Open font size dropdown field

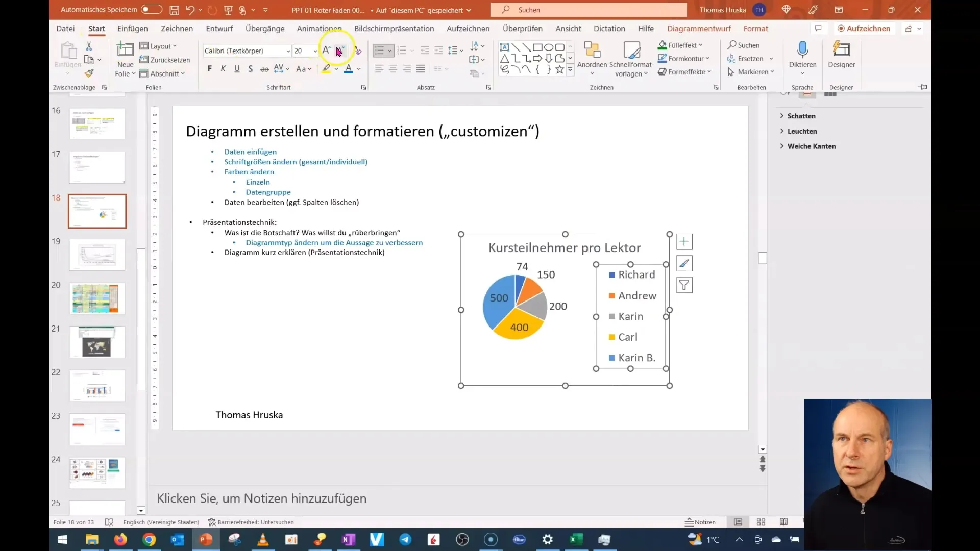pyautogui.click(x=315, y=51)
